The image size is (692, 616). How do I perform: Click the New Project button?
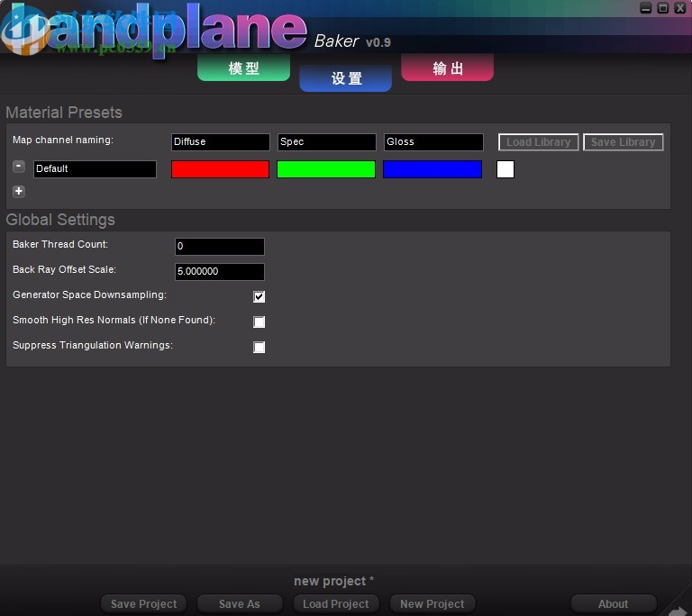432,603
